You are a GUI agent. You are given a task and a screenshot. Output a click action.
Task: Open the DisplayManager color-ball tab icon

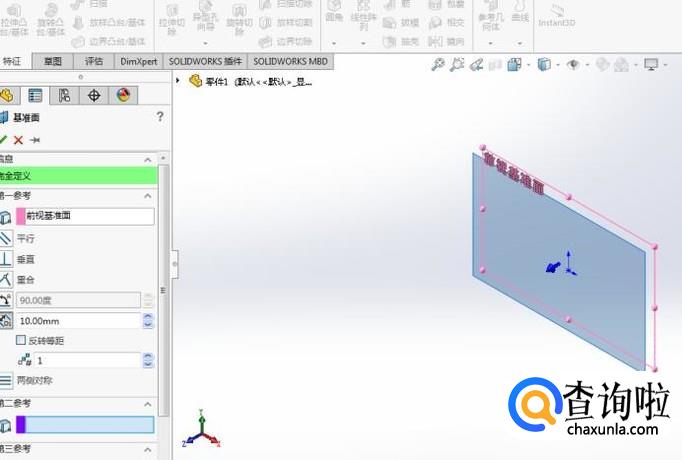[124, 95]
